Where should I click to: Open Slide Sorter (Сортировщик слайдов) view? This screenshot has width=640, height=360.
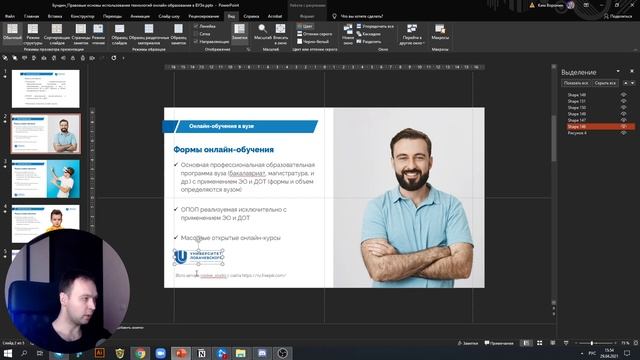(57, 33)
